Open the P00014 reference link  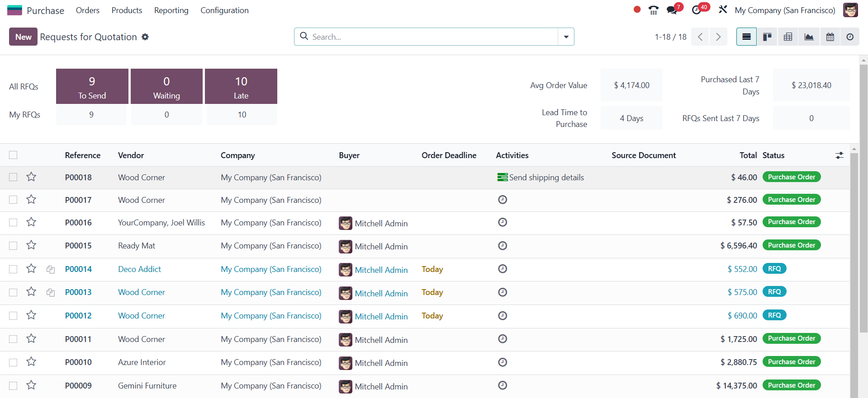coord(78,269)
